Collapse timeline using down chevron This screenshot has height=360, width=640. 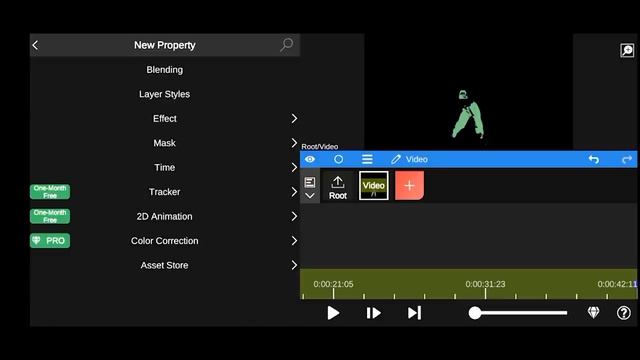click(x=310, y=196)
